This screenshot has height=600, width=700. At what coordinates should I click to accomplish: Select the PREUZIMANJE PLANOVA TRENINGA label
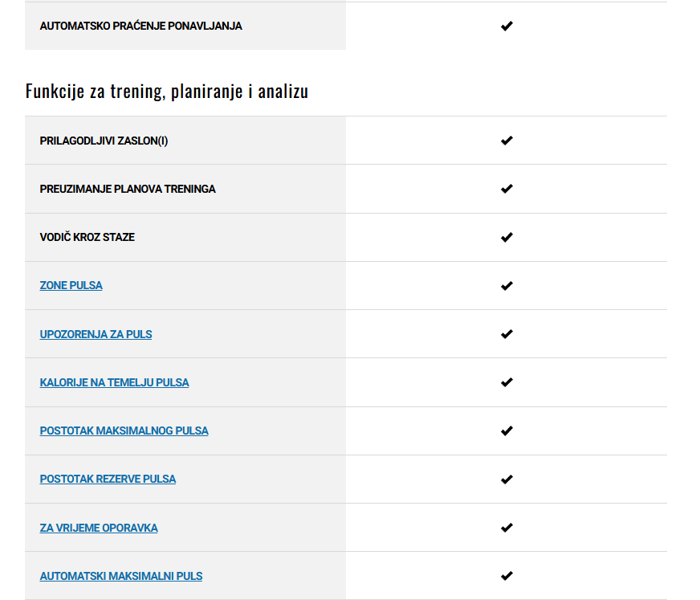coord(128,189)
